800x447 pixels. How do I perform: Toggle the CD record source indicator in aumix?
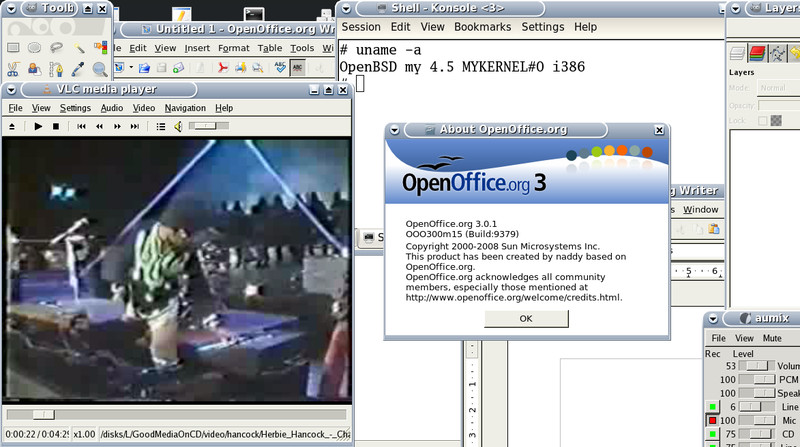pyautogui.click(x=712, y=434)
